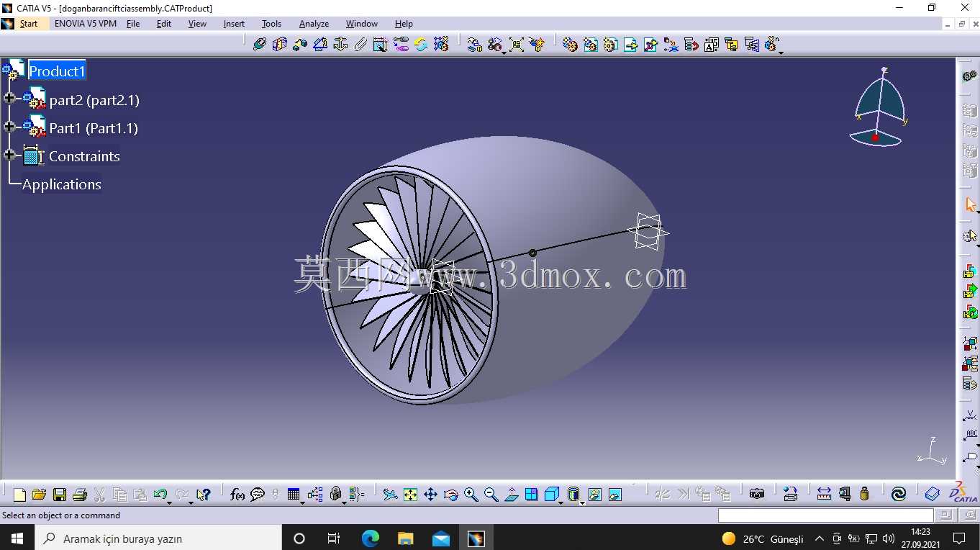The width and height of the screenshot is (980, 550).
Task: Open the Undo history dropdown arrow
Action: click(169, 502)
